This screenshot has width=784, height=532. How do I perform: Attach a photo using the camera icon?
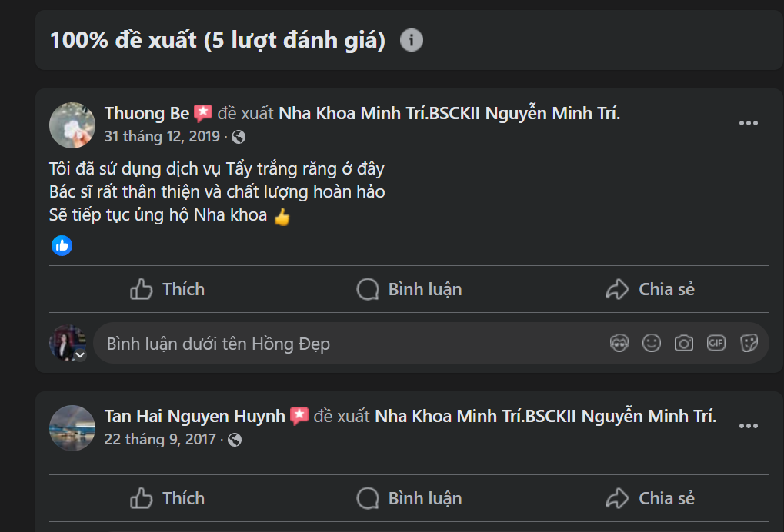click(683, 343)
